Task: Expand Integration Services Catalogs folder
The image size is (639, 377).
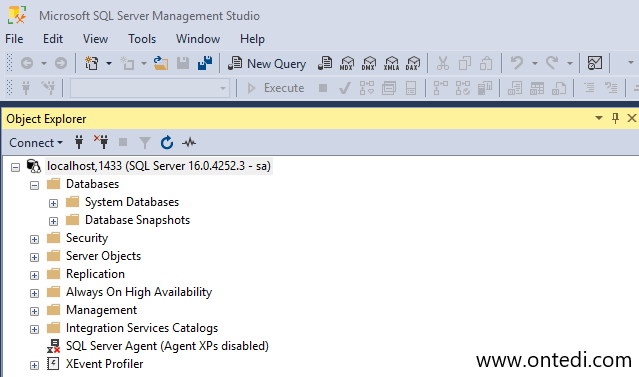Action: click(x=35, y=329)
